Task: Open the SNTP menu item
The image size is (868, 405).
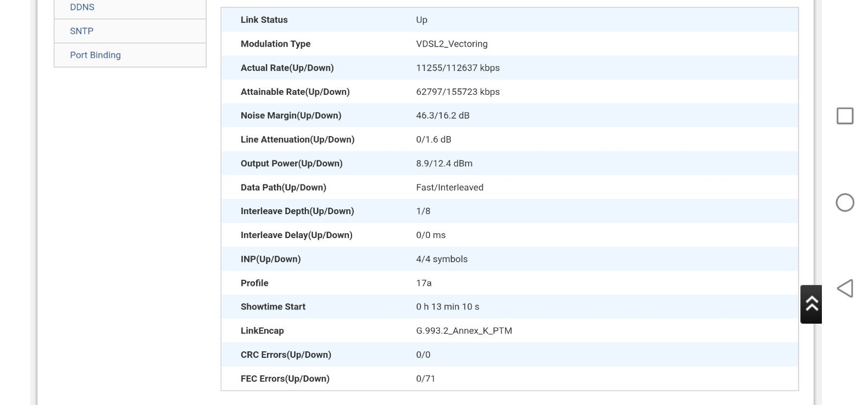Action: tap(130, 31)
